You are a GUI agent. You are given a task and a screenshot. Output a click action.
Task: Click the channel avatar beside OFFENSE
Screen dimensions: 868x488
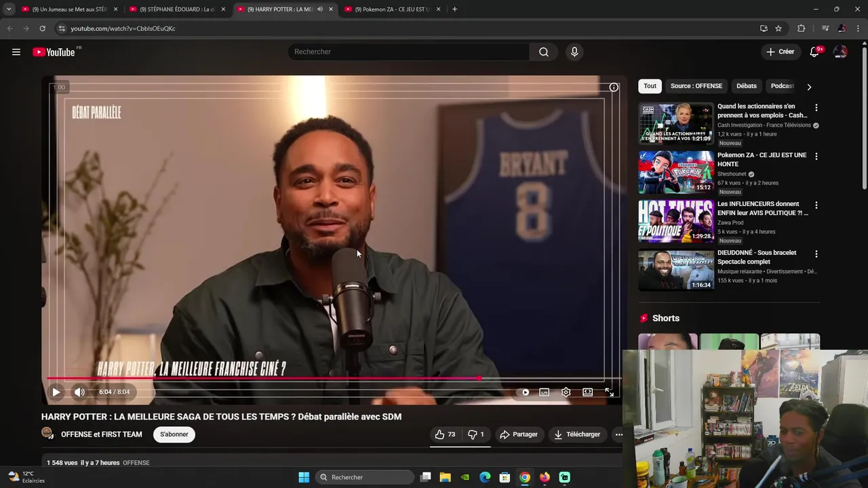[x=47, y=433]
